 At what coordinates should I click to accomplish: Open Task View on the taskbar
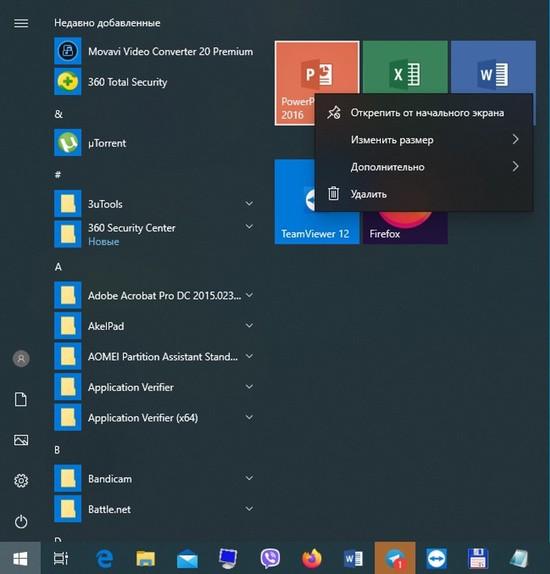click(x=61, y=558)
